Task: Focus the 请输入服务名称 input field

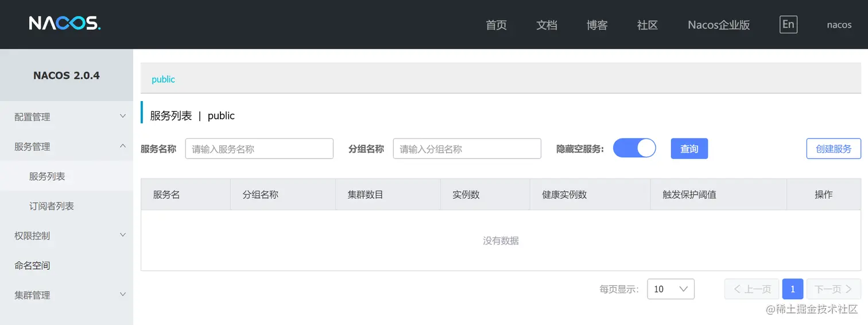Action: 259,149
